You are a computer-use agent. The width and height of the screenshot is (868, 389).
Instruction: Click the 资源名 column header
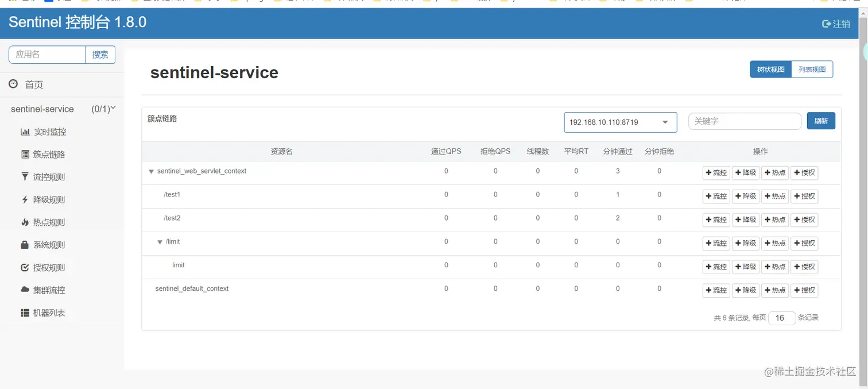(281, 152)
